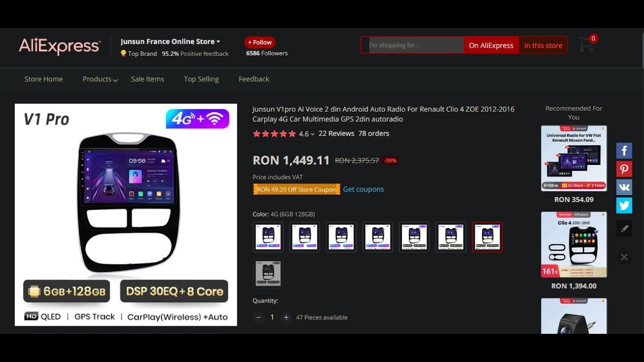Click the Top Brand medal icon
644x362 pixels.
pyautogui.click(x=123, y=53)
